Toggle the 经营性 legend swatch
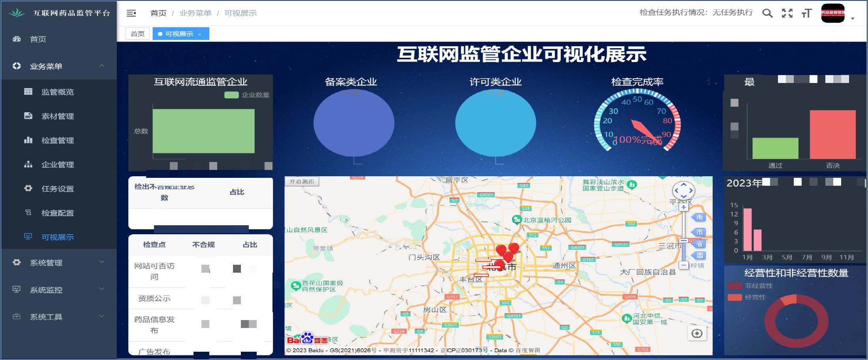 click(x=735, y=297)
